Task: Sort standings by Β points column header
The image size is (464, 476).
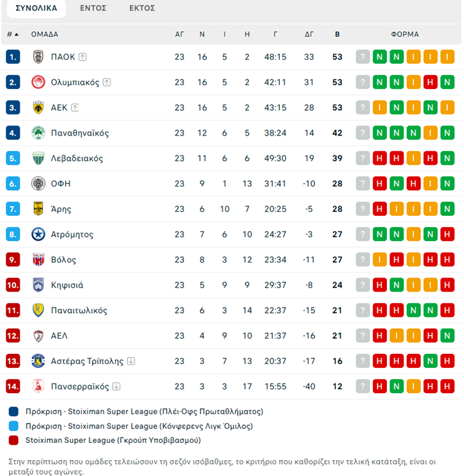Action: pyautogui.click(x=337, y=34)
